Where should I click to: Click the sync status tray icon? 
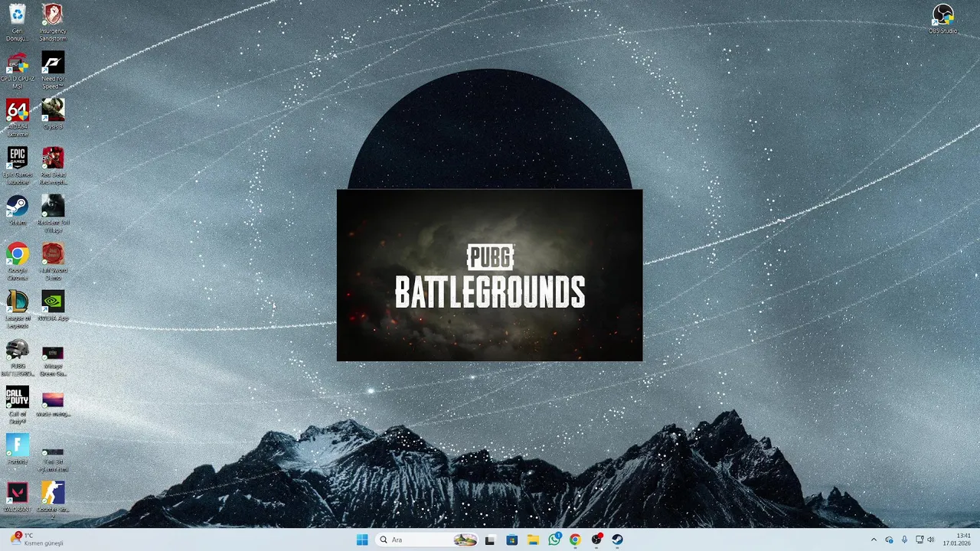(889, 540)
